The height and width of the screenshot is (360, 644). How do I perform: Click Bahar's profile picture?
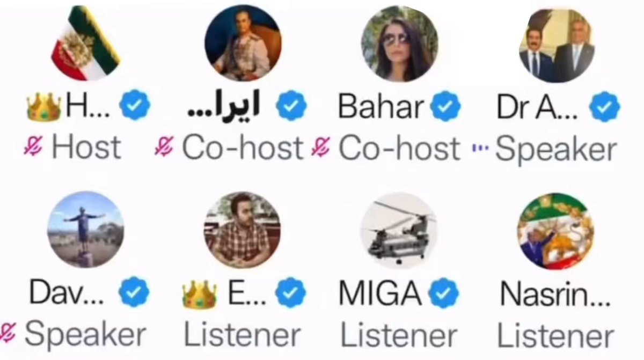(399, 43)
